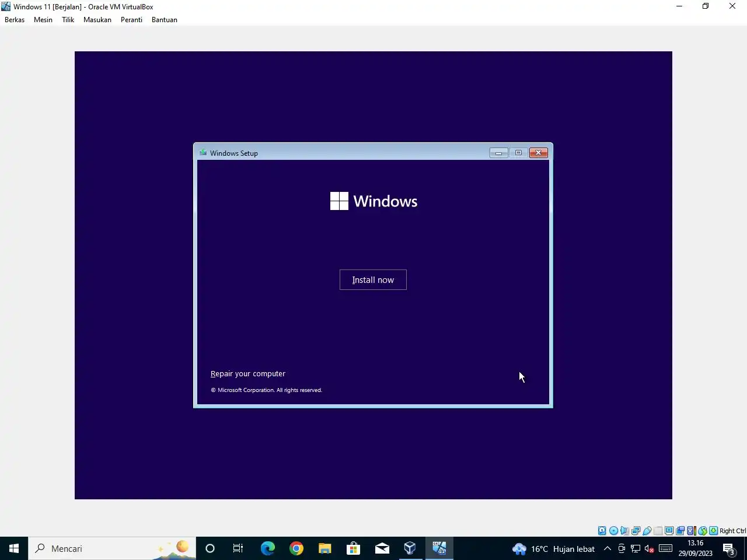Viewport: 747px width, 560px height.
Task: Open the Mesin menu
Action: [43, 20]
